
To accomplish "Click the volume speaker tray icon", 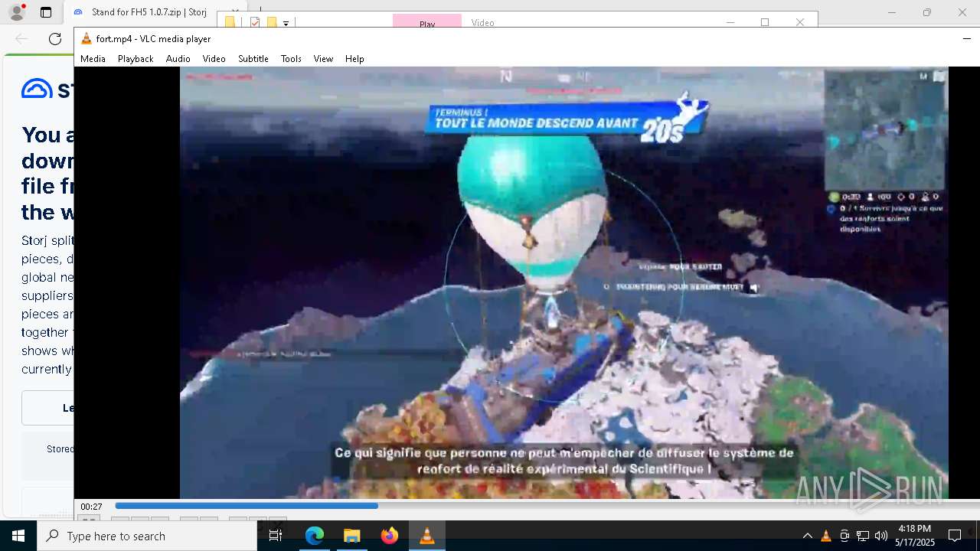I will [x=881, y=536].
